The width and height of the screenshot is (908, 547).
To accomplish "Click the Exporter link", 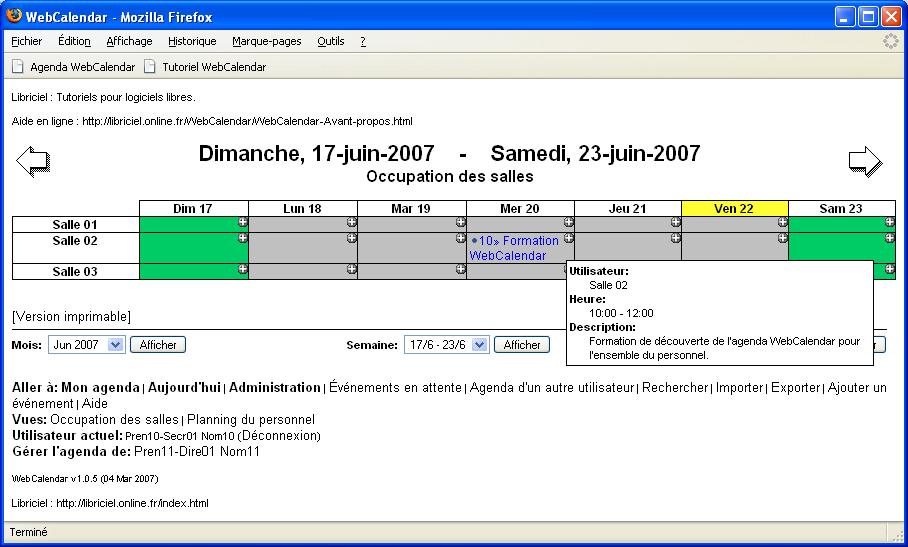I will 796,388.
